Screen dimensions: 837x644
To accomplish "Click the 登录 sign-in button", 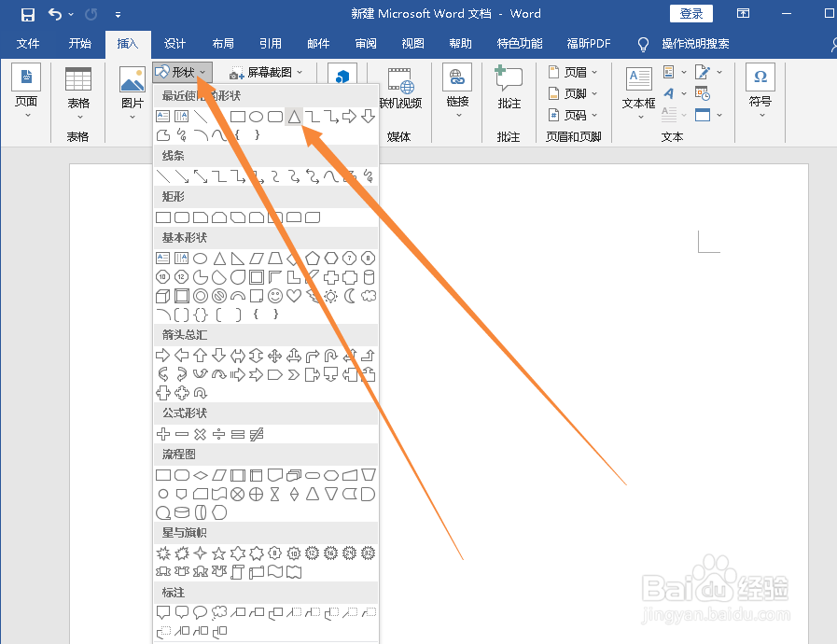I will coord(691,14).
